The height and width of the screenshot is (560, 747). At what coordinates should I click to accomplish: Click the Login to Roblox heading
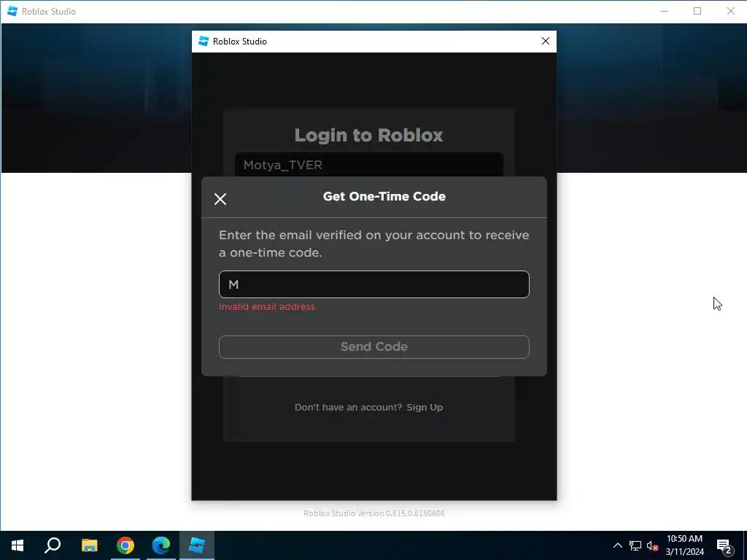[x=368, y=135]
